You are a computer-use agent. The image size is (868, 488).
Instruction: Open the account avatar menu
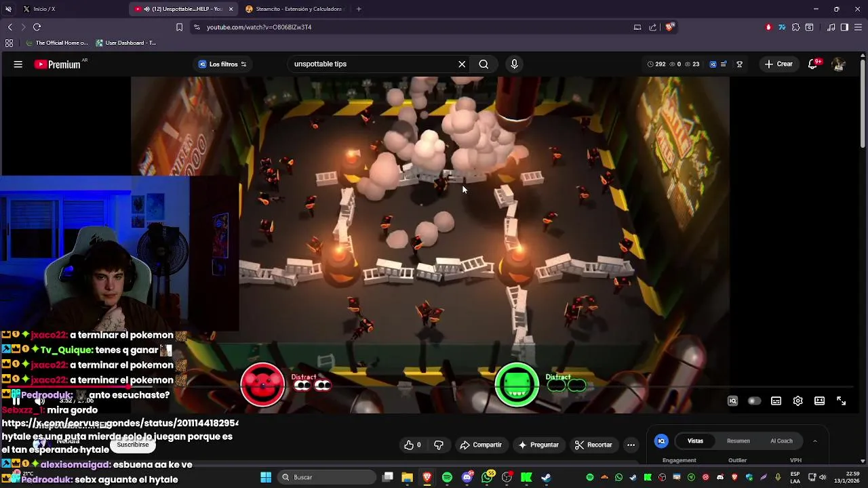point(838,64)
